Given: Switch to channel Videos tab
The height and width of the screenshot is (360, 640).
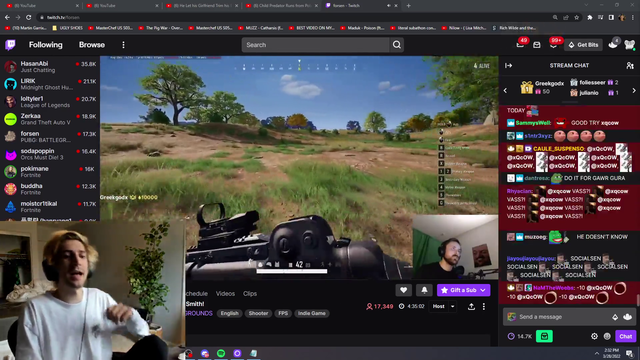Looking at the screenshot, I should coord(225,293).
